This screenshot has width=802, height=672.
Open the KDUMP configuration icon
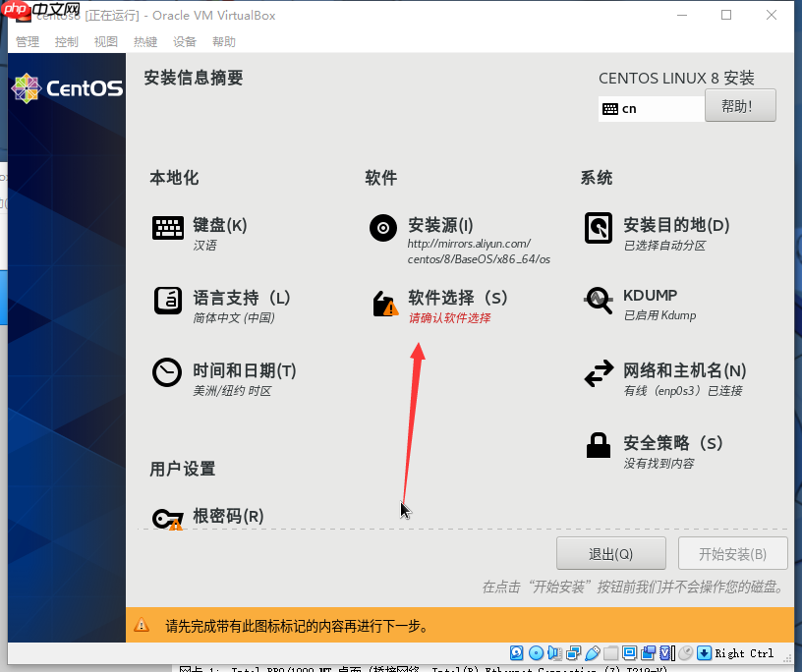tap(599, 300)
